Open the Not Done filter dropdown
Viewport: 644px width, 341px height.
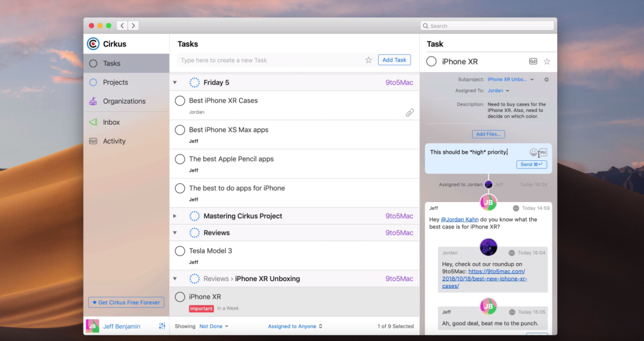(214, 326)
